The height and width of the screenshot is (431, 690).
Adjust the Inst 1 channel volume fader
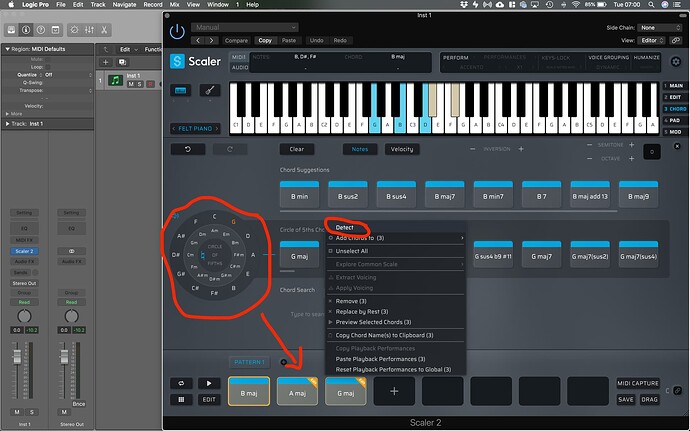17,356
